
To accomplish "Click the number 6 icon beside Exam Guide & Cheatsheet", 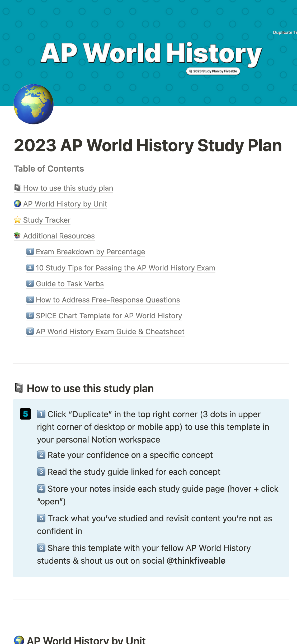I will [30, 331].
